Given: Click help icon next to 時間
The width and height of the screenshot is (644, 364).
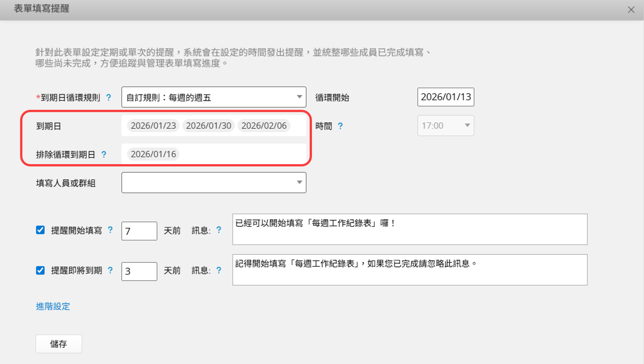Looking at the screenshot, I should coord(340,126).
